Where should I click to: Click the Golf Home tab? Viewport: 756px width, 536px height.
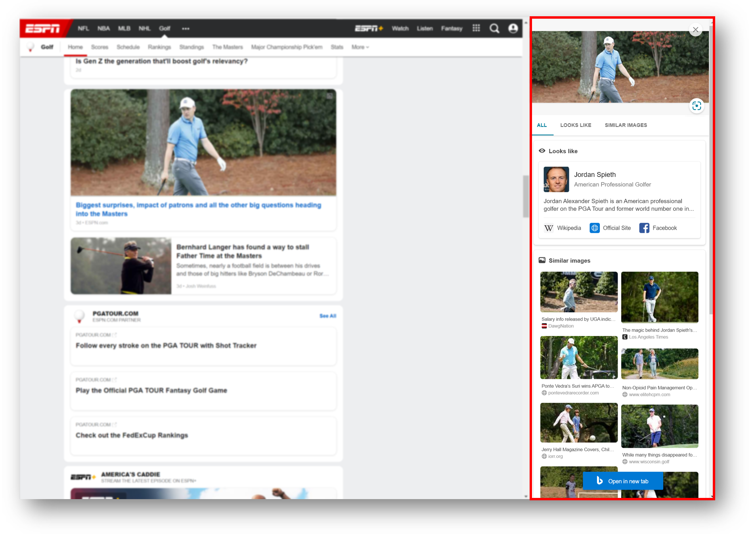(75, 47)
